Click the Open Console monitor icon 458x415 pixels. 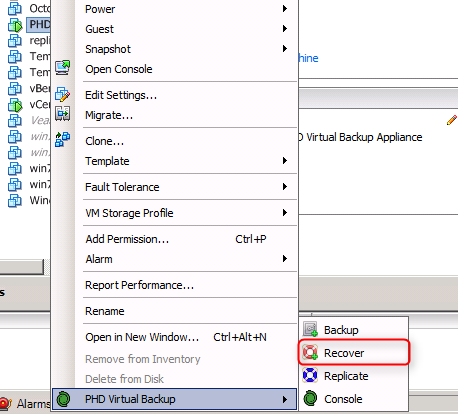[x=62, y=68]
